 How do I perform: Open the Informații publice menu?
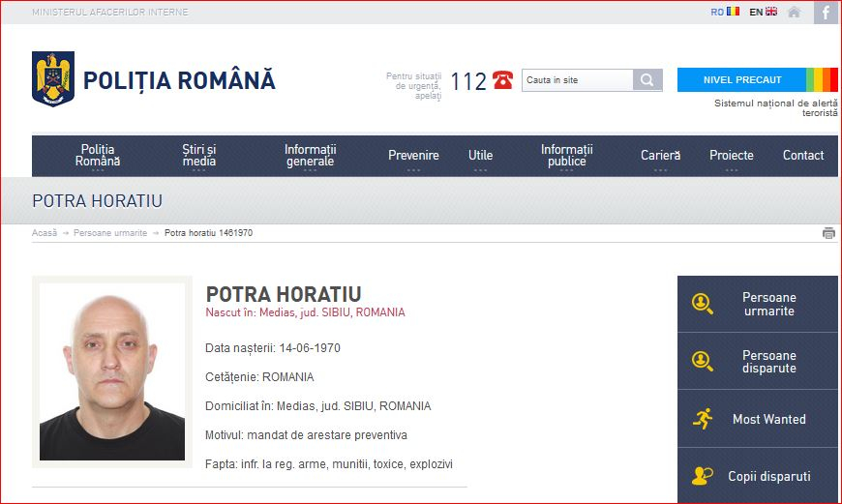[566, 156]
